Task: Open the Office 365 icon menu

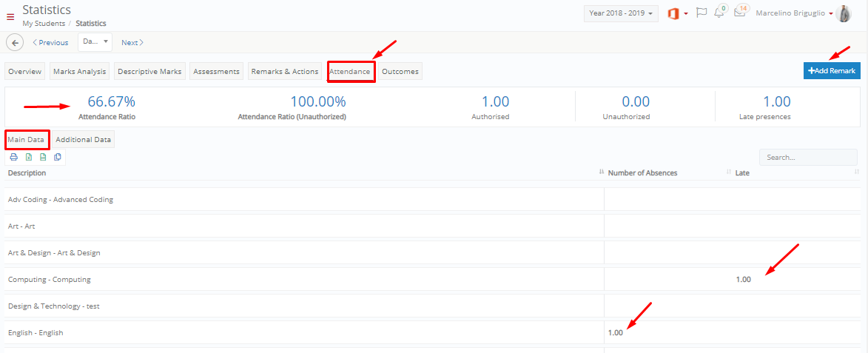Action: (677, 13)
